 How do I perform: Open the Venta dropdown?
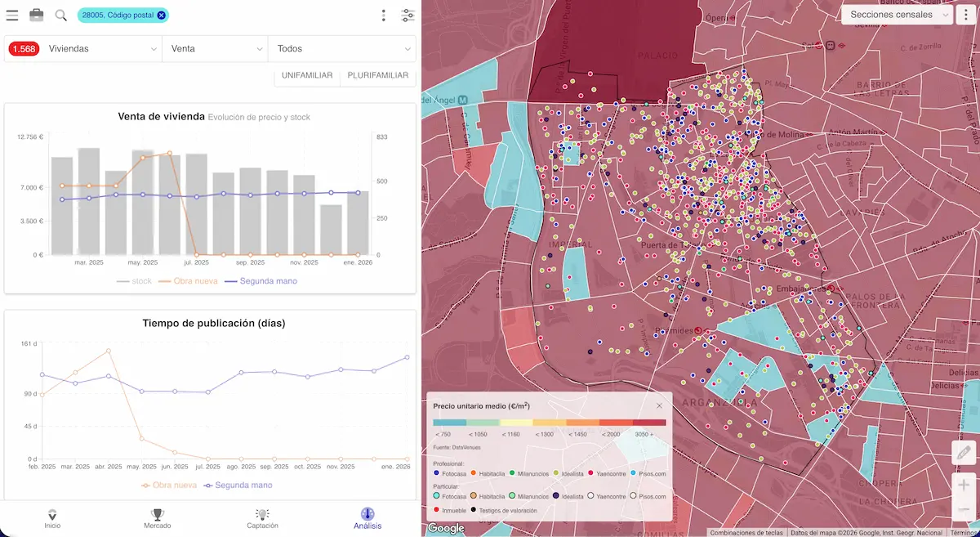pos(215,48)
